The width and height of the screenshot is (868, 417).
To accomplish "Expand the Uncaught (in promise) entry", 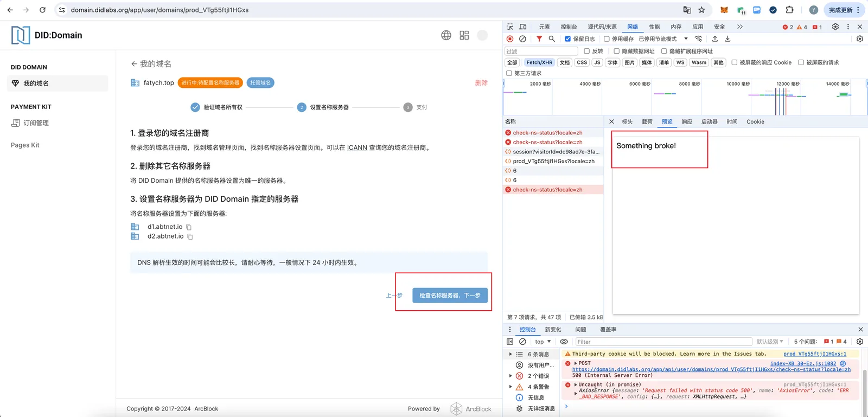I will (576, 385).
